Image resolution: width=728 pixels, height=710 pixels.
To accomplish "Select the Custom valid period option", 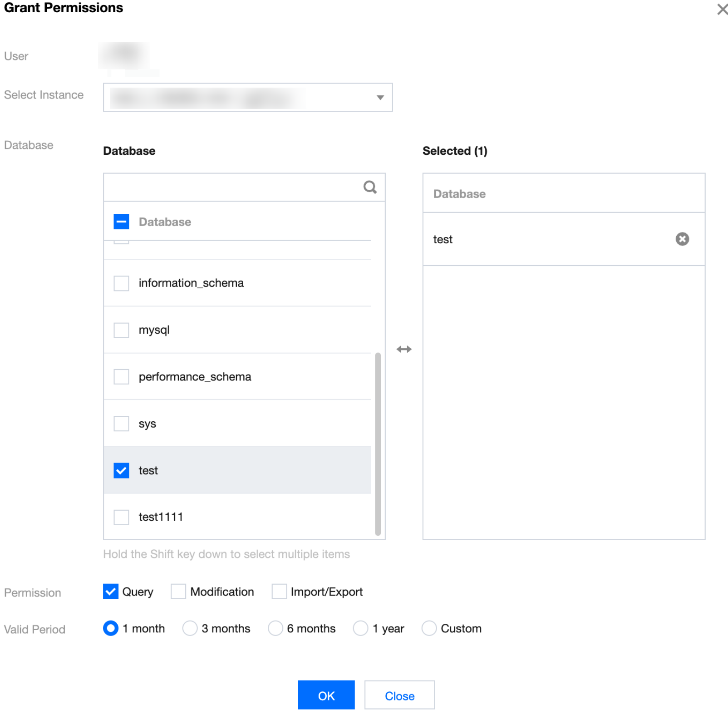I will (429, 628).
